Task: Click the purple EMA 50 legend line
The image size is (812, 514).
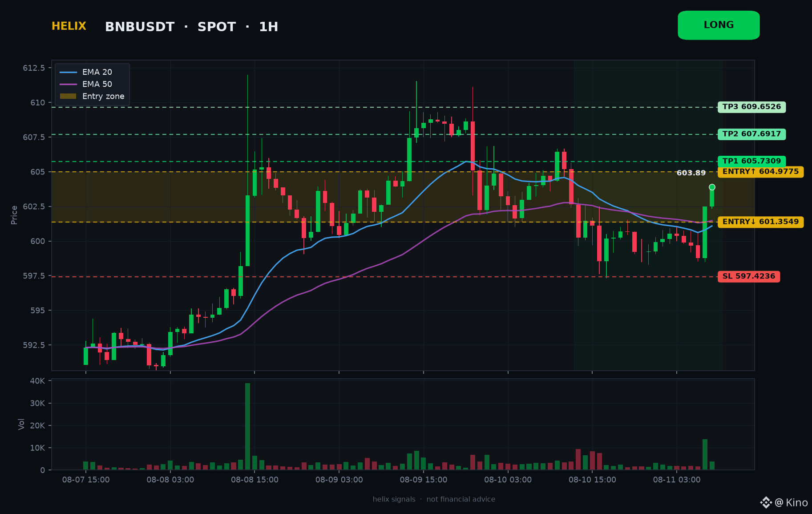Action: (x=68, y=84)
